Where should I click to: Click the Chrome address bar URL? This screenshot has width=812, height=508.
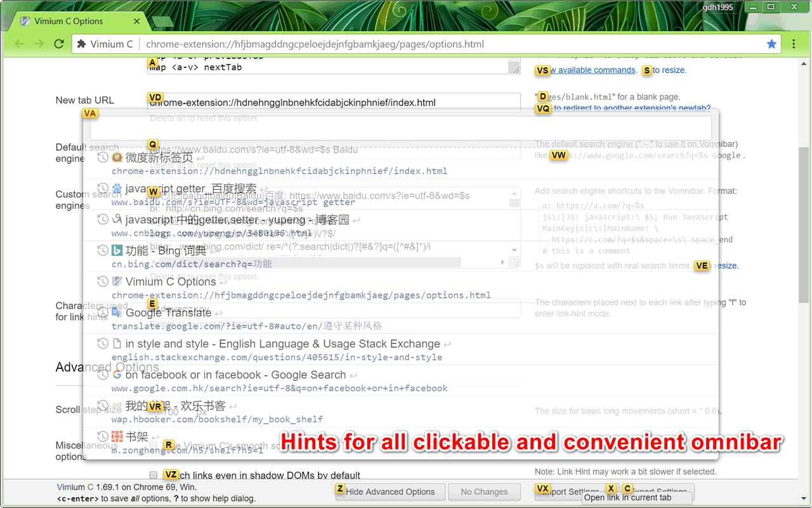tap(315, 44)
